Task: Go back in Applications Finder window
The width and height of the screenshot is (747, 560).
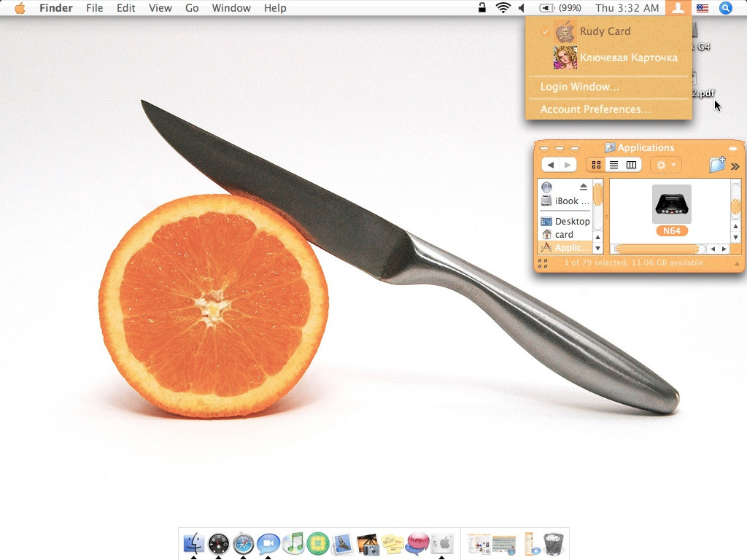Action: click(550, 166)
